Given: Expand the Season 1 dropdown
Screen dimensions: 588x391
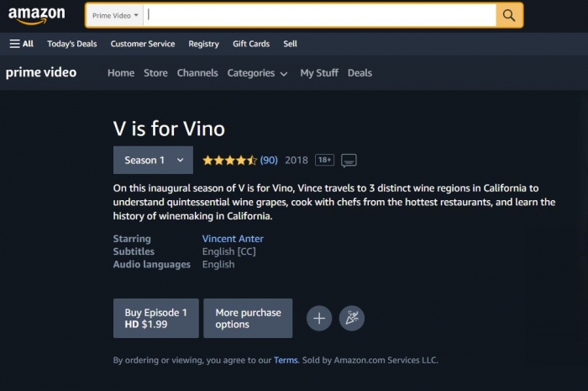Looking at the screenshot, I should 153,161.
